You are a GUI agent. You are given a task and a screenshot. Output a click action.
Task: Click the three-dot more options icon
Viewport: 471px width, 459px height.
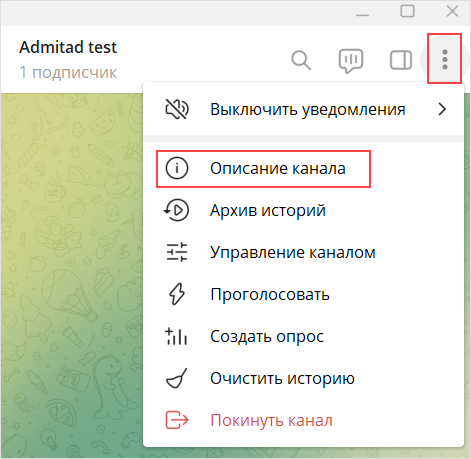[x=445, y=60]
